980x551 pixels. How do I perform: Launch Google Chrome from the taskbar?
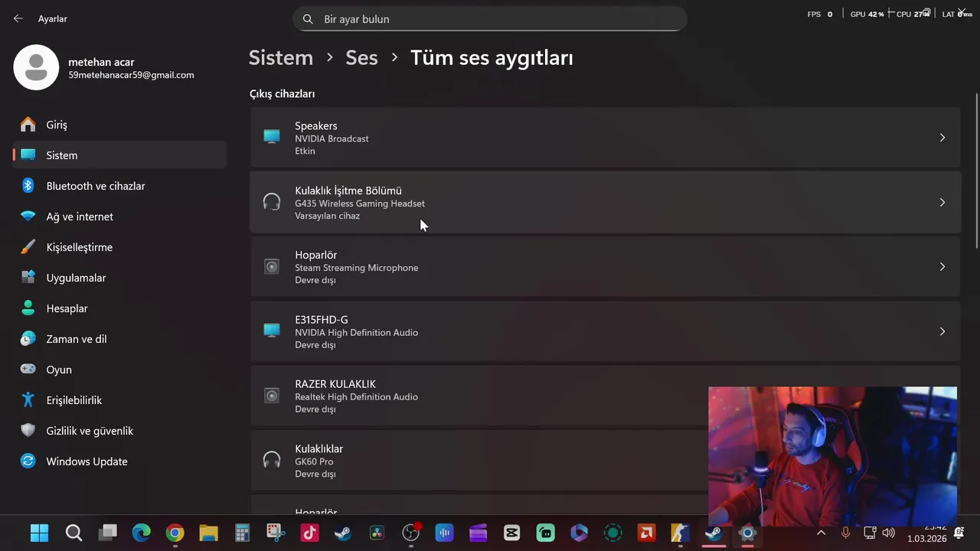[175, 533]
